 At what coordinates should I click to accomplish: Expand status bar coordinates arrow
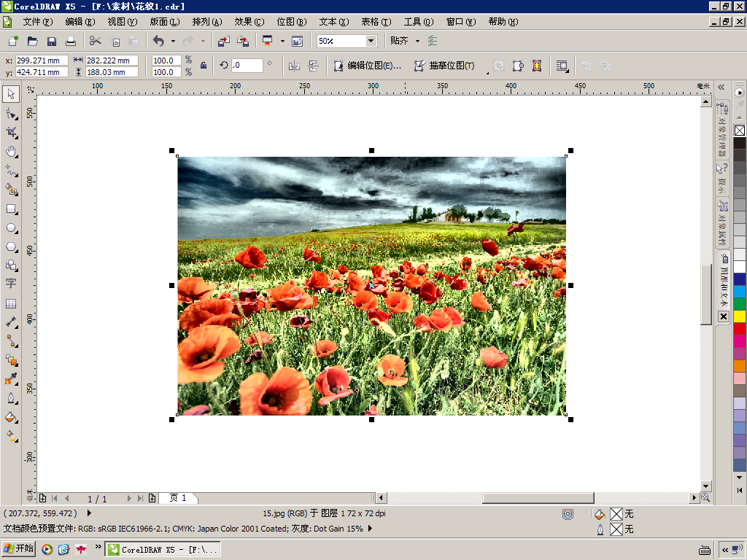coord(89,513)
